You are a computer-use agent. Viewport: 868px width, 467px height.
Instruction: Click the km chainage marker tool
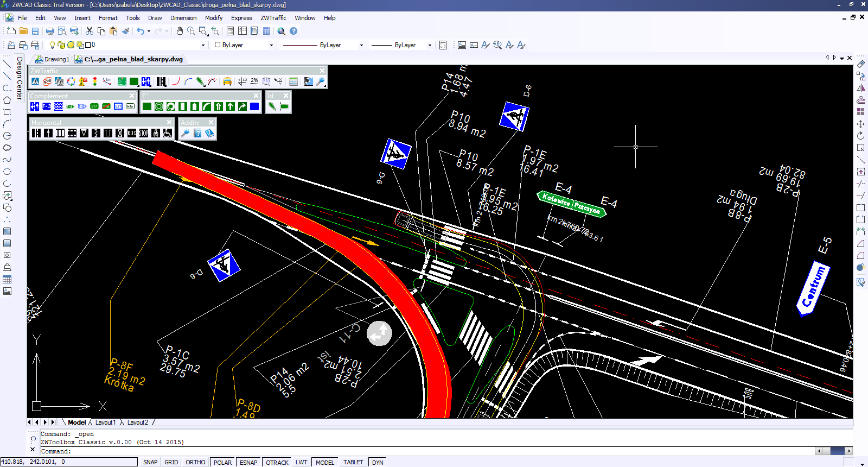[108, 81]
